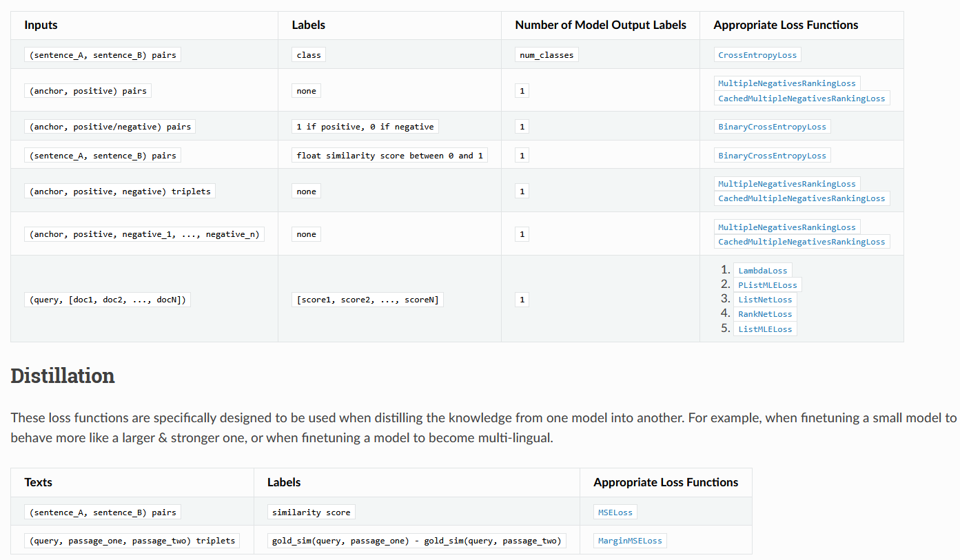Click the PListMLELoss link
This screenshot has width=960, height=560.
tap(767, 285)
